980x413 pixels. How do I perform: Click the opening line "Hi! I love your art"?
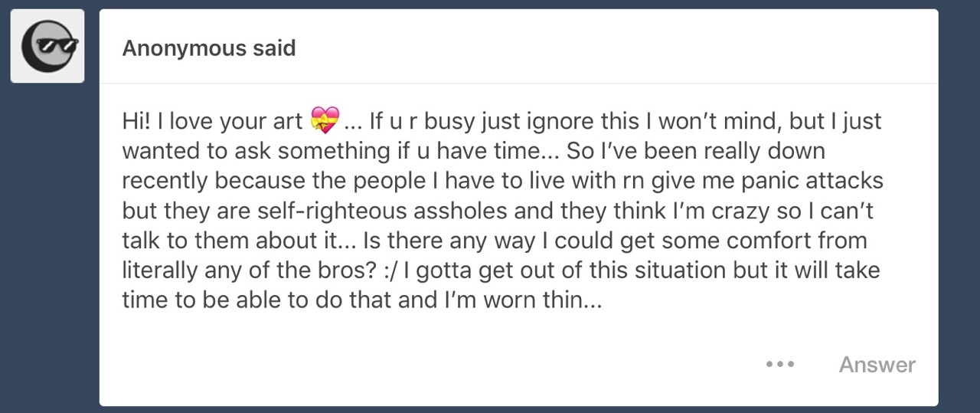[212, 121]
